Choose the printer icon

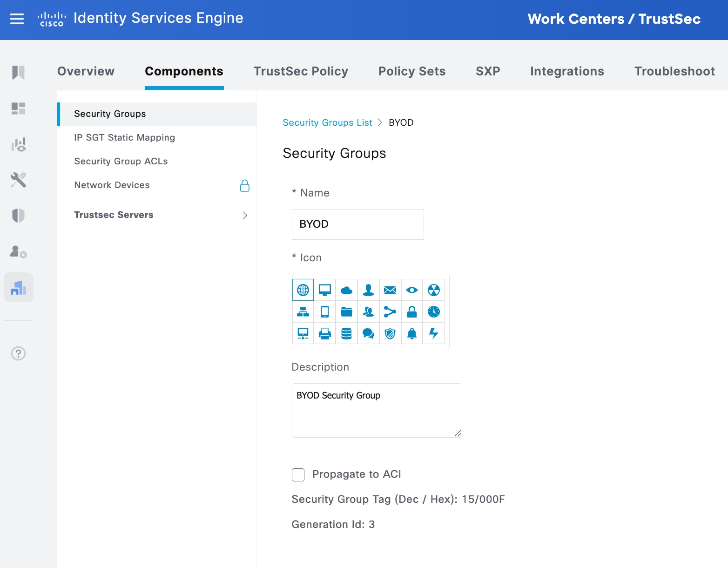click(325, 333)
